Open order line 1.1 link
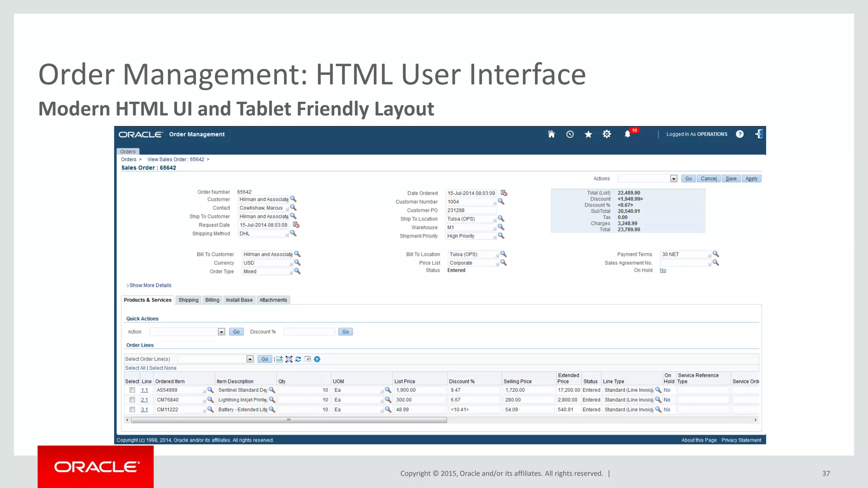868x488 pixels. pos(145,390)
